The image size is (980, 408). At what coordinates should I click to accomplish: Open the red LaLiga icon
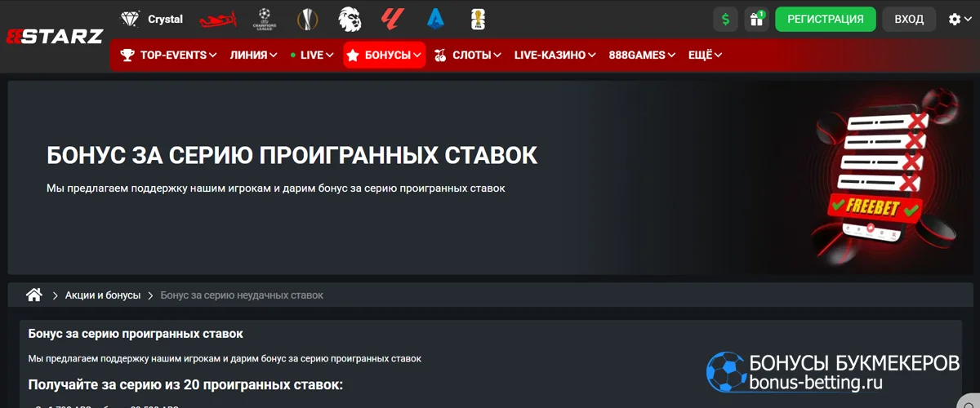392,18
